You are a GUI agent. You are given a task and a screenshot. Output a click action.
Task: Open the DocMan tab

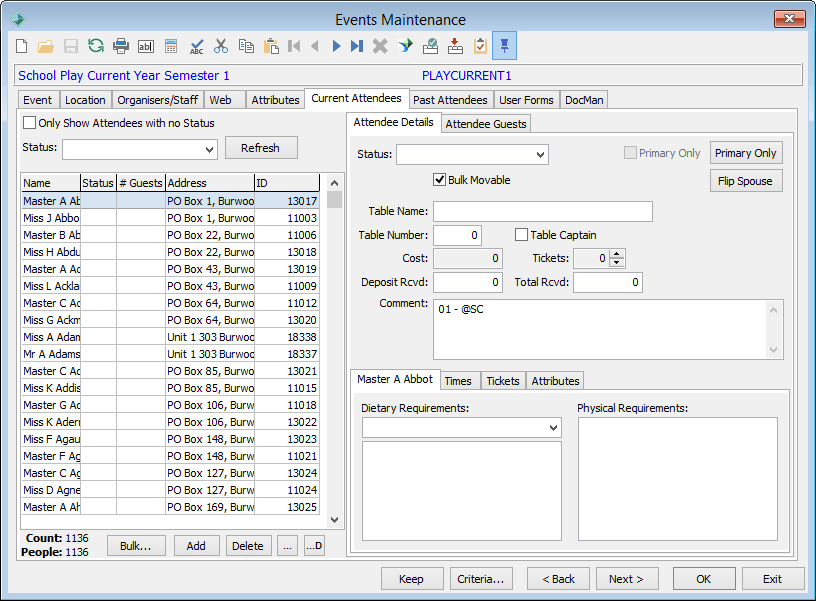[584, 100]
